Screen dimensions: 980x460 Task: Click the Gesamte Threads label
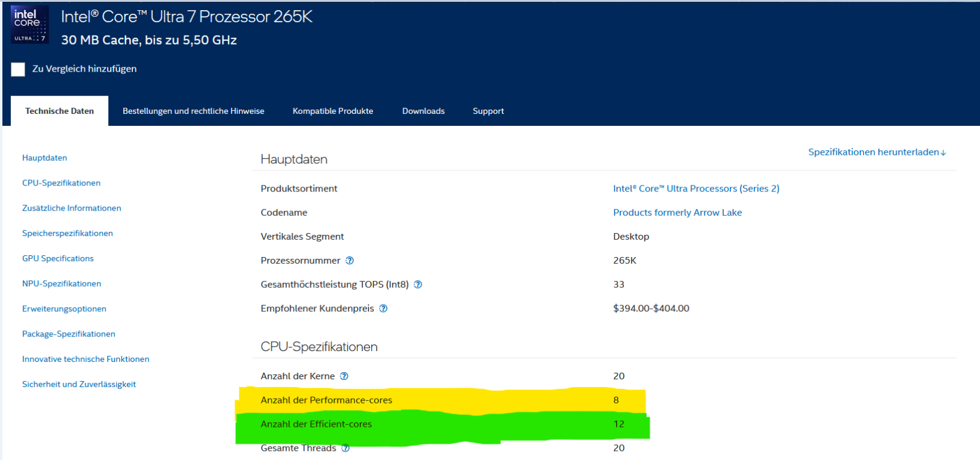click(x=298, y=448)
